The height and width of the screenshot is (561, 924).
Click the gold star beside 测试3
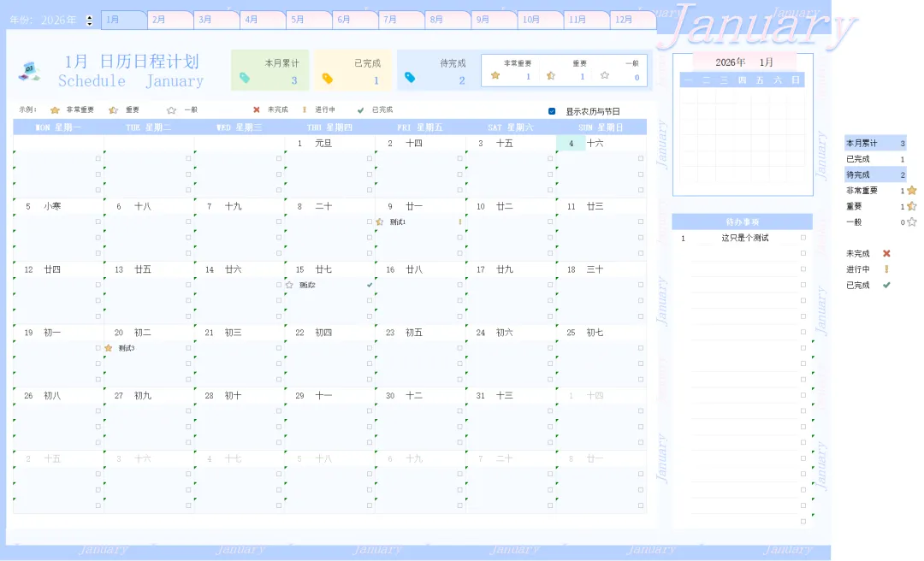tap(109, 348)
